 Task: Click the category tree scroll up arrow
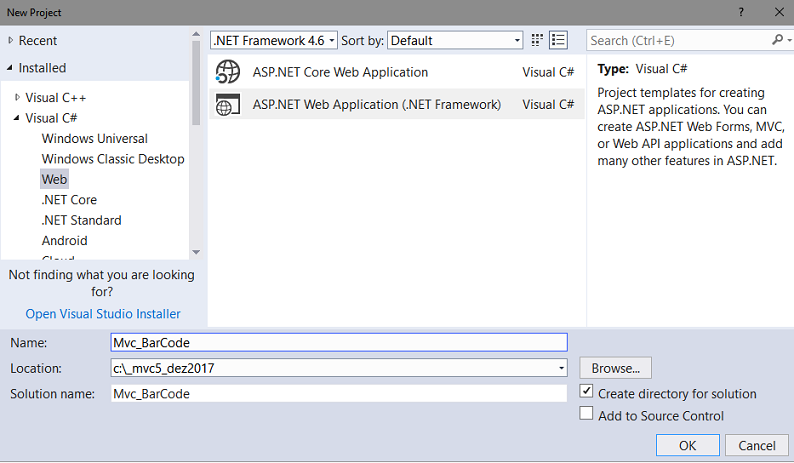[196, 34]
